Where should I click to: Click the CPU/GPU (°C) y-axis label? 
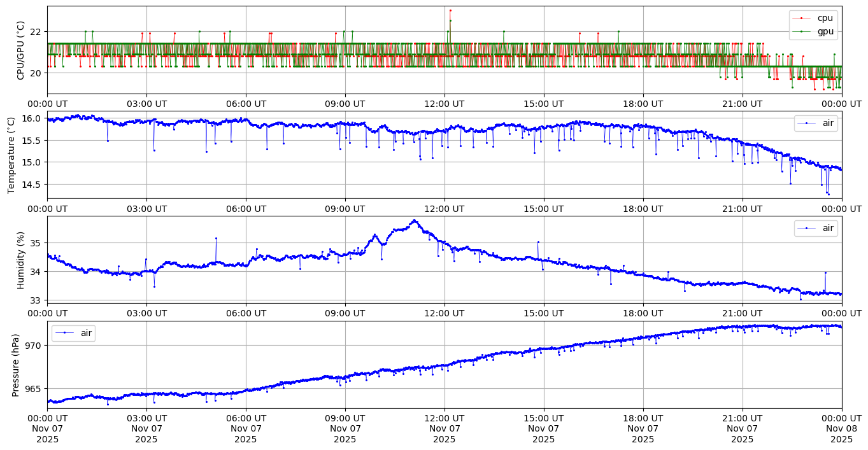(x=20, y=50)
